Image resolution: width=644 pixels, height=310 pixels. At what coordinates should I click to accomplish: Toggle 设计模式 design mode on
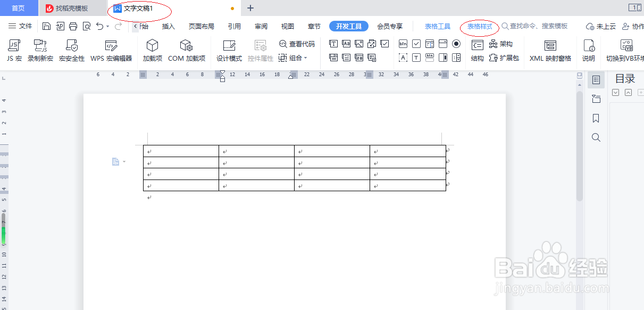(x=228, y=51)
